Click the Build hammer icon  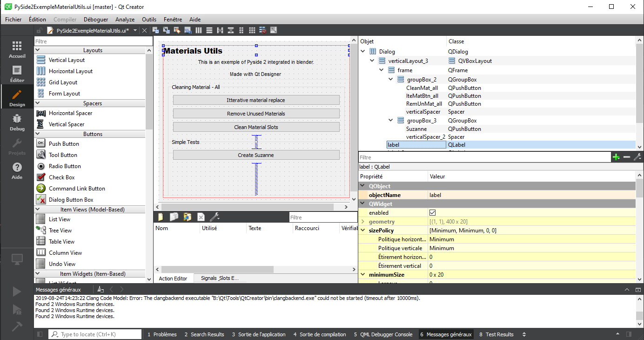17,326
